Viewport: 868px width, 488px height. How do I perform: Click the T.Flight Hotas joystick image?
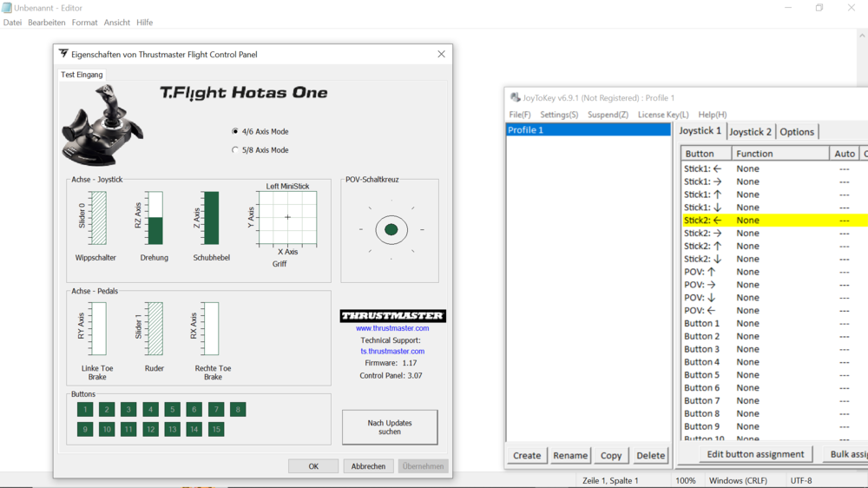coord(102,126)
